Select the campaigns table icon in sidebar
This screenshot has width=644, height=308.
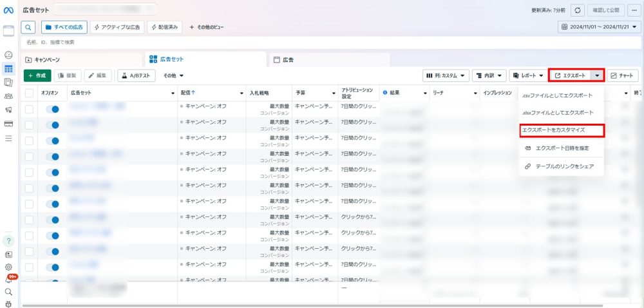point(8,68)
